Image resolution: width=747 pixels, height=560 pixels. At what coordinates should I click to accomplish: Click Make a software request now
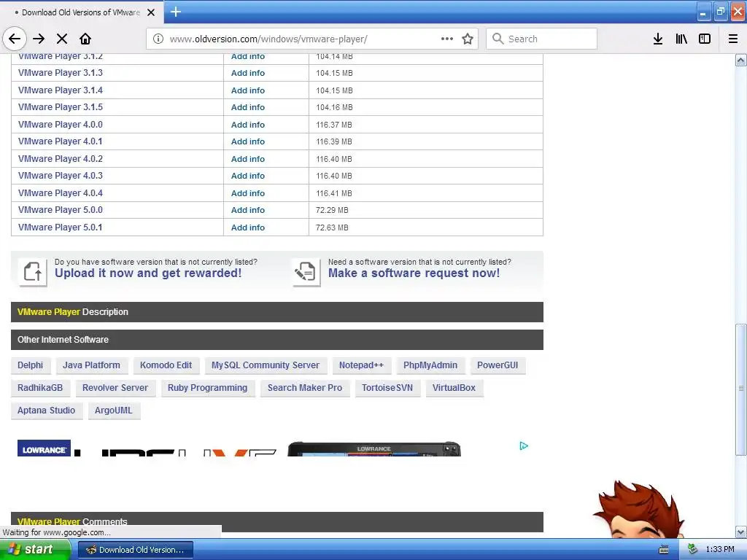tap(414, 273)
